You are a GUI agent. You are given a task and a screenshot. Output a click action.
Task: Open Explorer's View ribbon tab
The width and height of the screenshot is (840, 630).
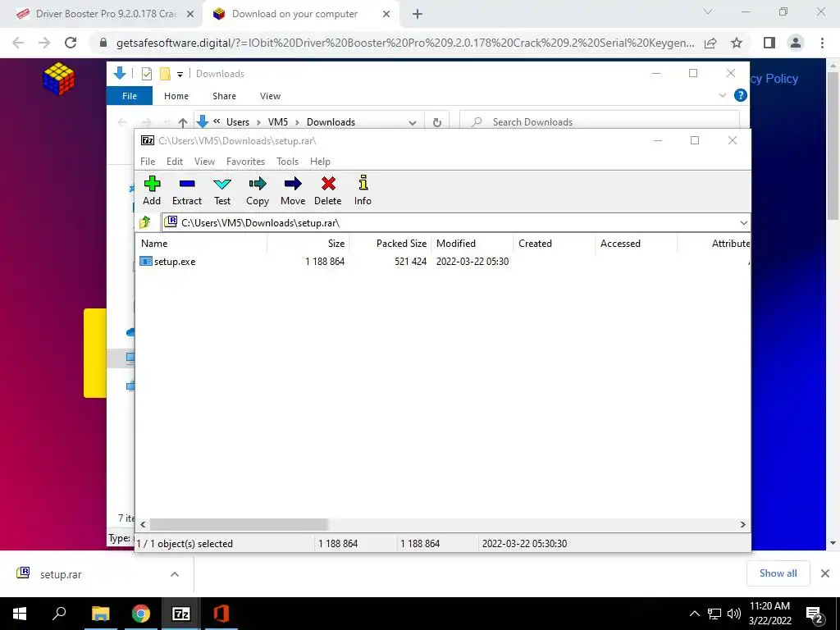(270, 96)
